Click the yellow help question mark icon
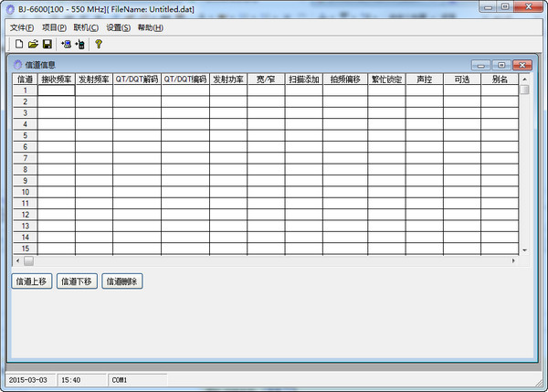 [x=98, y=44]
